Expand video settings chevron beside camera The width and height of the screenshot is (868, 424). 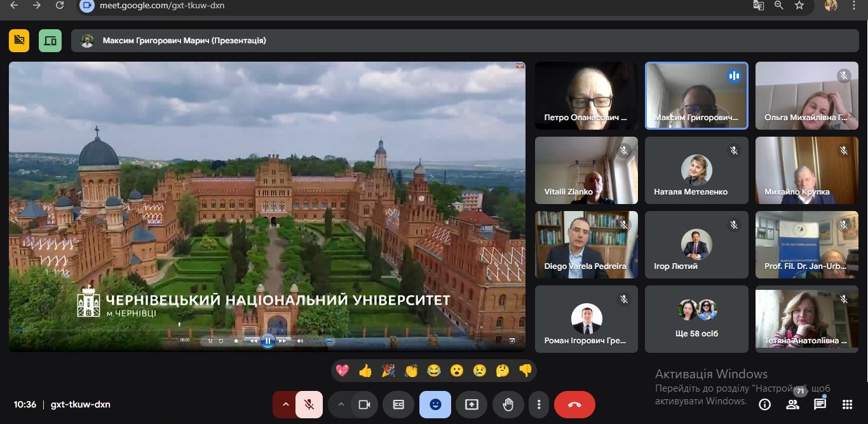[x=341, y=404]
